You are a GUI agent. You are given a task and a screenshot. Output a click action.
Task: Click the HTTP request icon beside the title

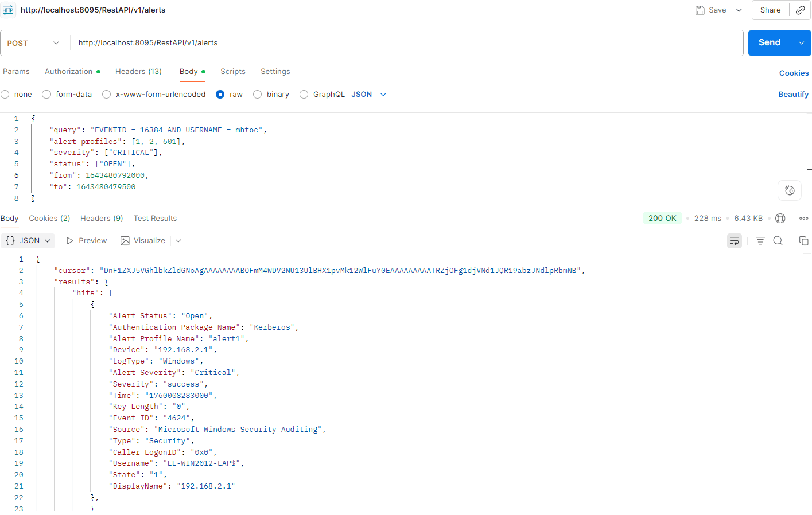click(x=8, y=10)
